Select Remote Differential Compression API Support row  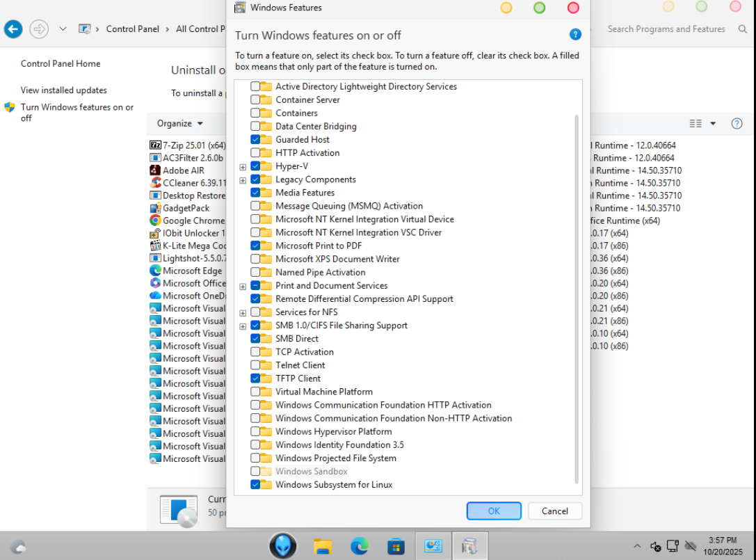(x=364, y=298)
